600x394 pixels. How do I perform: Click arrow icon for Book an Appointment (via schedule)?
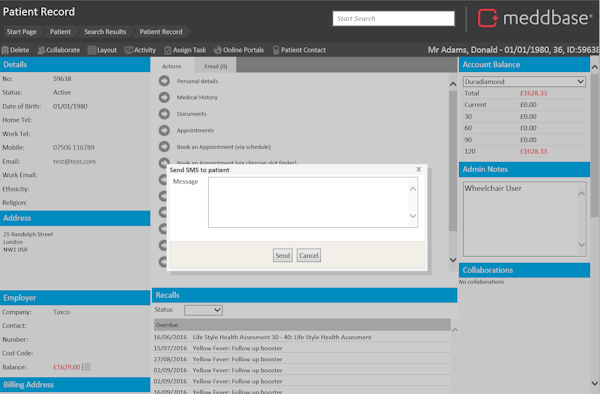tap(164, 147)
